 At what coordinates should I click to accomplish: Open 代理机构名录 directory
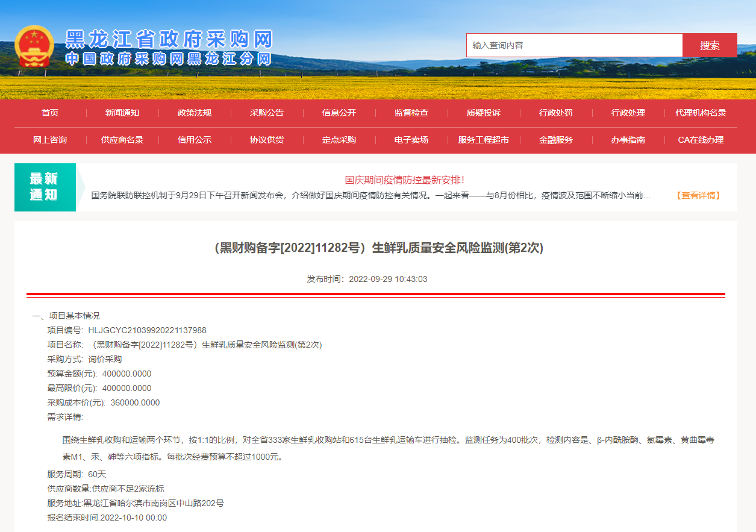(x=701, y=113)
